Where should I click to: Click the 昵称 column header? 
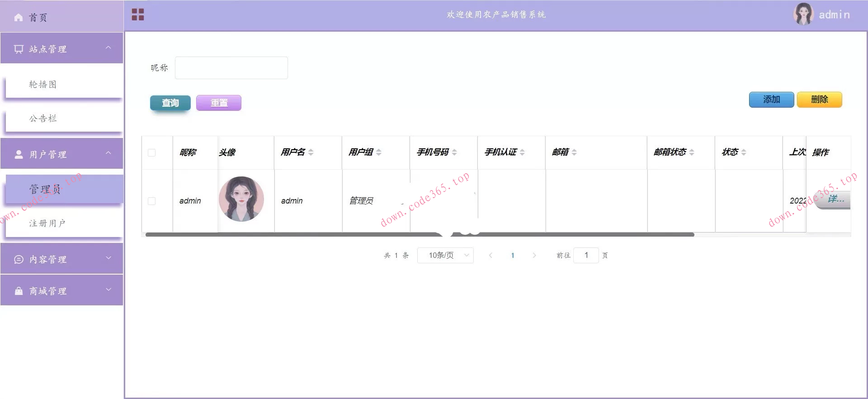[188, 152]
